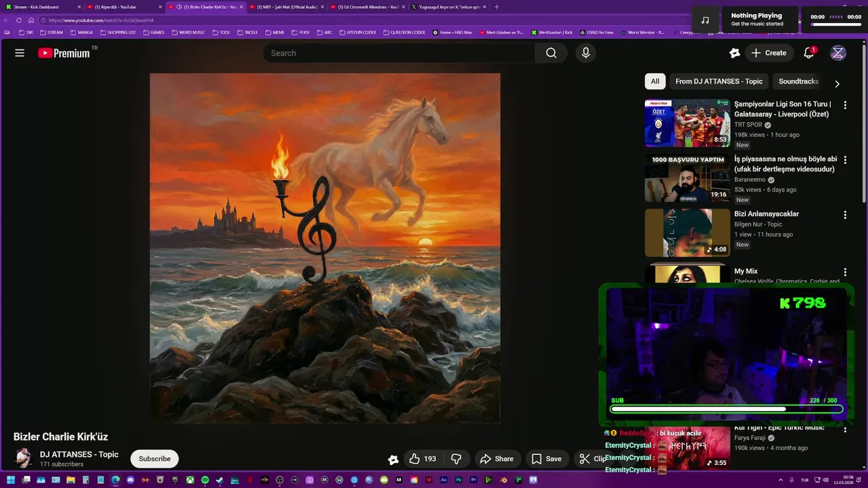868x488 pixels.
Task: Open Steam from the taskbar
Action: [x=220, y=480]
